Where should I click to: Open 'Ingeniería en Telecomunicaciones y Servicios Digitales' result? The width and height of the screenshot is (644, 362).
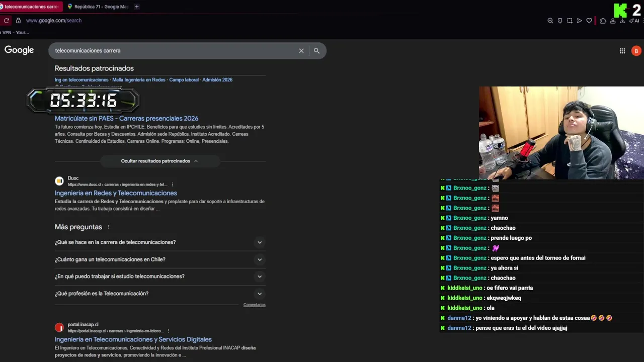[133, 339]
